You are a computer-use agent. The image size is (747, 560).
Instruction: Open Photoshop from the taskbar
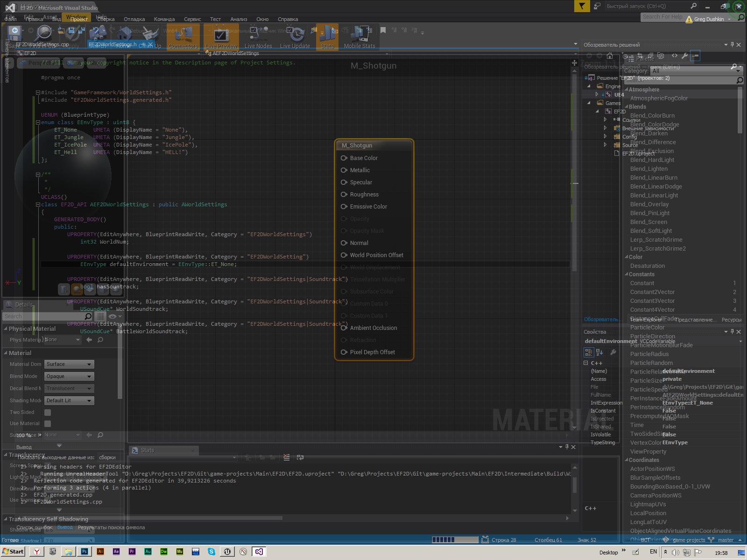(x=85, y=552)
